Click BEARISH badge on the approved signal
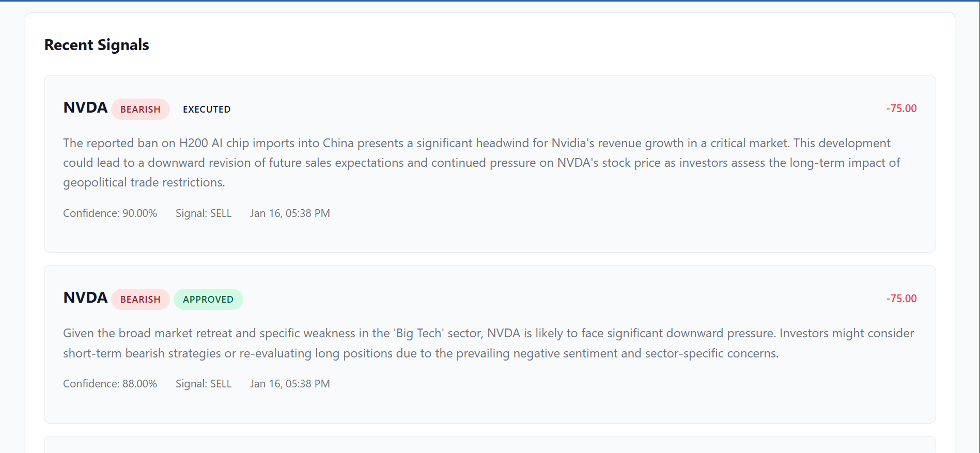The width and height of the screenshot is (980, 453). tap(141, 299)
